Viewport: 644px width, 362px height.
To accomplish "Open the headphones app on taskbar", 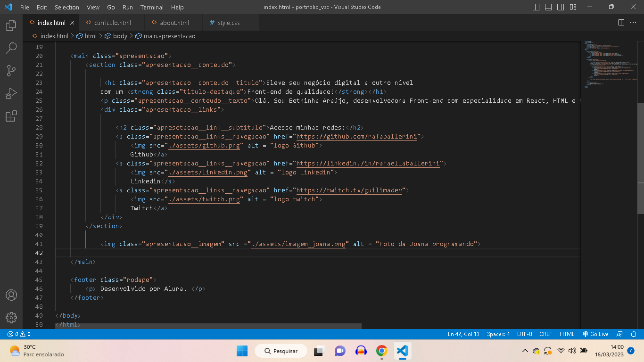I will coord(361,351).
